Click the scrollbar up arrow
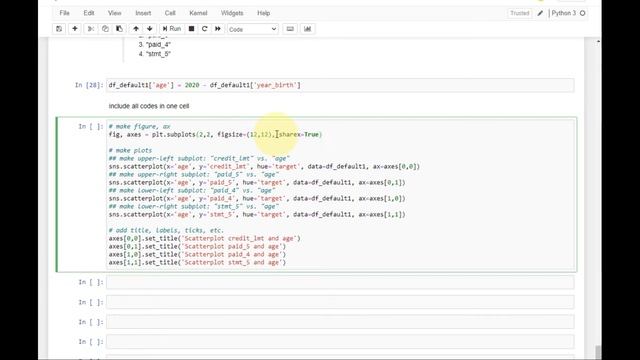The width and height of the screenshot is (640, 360). click(598, 41)
